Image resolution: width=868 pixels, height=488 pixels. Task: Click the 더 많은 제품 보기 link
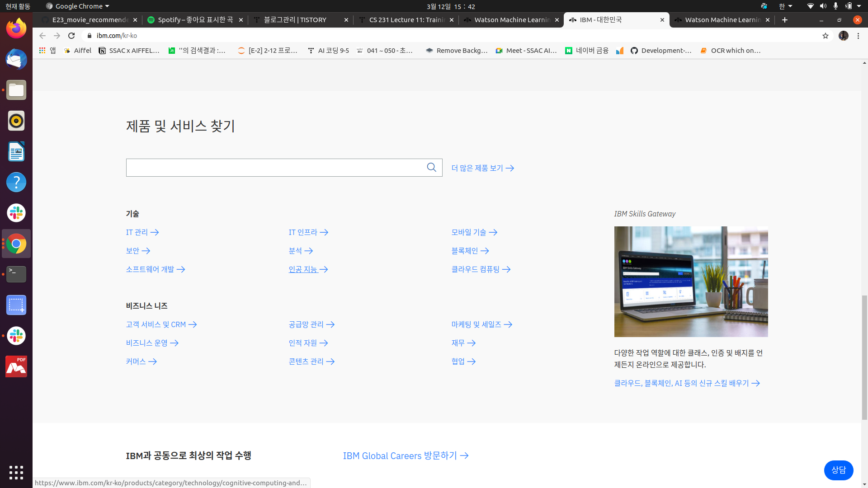tap(482, 168)
